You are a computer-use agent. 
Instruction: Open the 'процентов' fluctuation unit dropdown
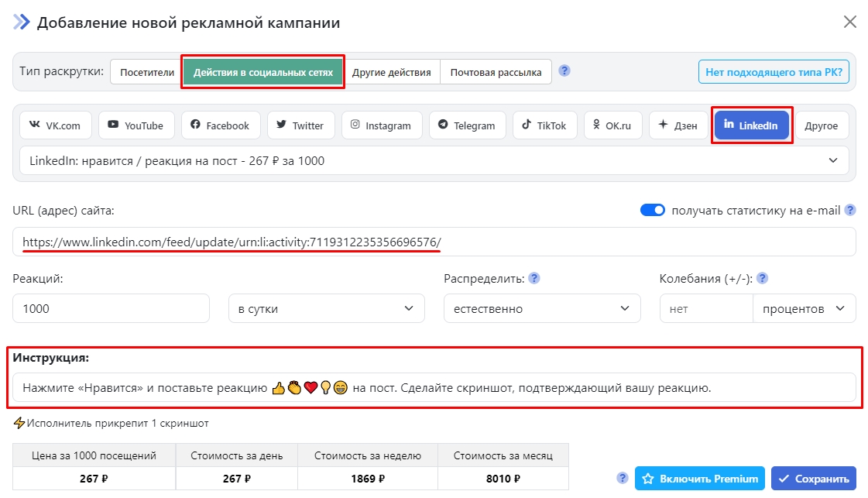tap(804, 308)
